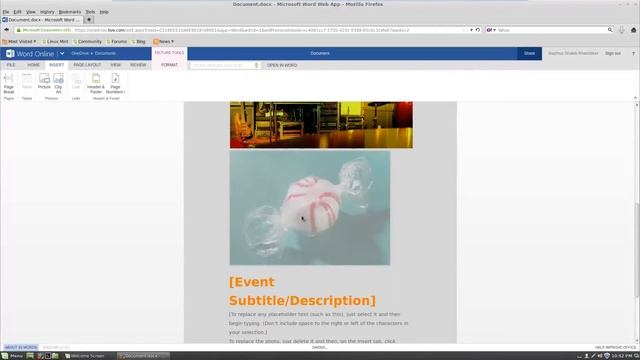Open the search engine selector dropdown
This screenshot has height=360, width=640.
click(491, 30)
